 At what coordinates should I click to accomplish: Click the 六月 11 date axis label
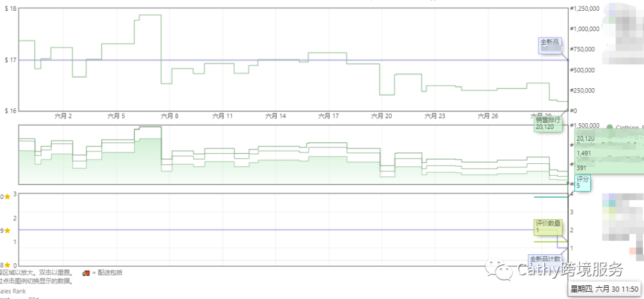coord(222,117)
